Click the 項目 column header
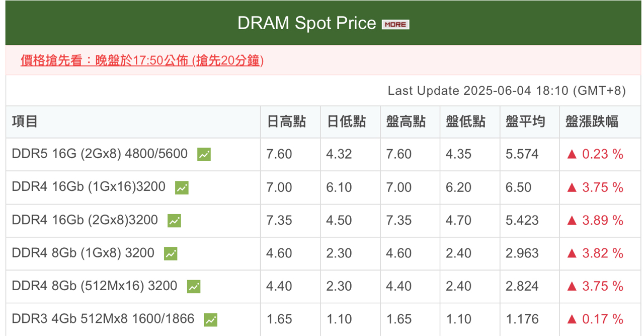 click(x=25, y=121)
